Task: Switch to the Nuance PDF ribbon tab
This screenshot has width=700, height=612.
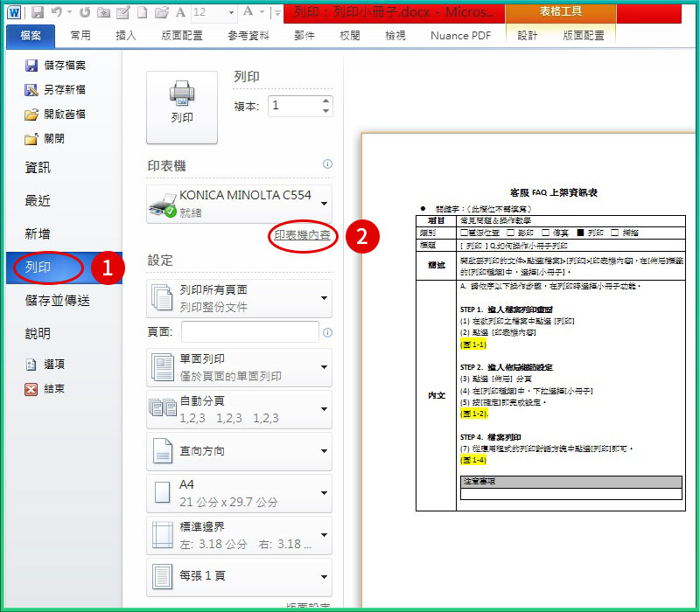Action: click(459, 36)
